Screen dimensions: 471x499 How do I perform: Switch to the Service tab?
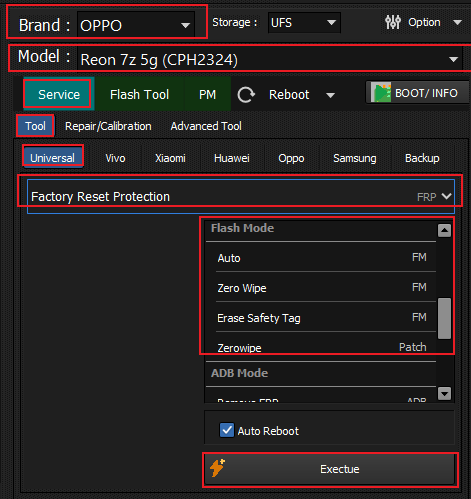59,94
